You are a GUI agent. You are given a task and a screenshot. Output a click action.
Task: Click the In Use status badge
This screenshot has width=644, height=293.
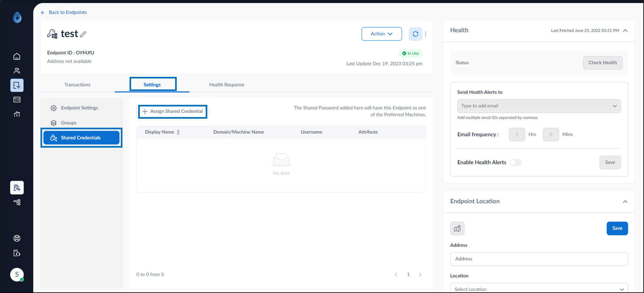coord(410,53)
